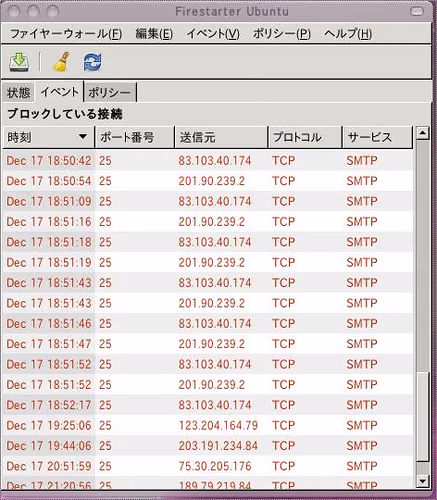
Task: Select the row Dec 17 18:51:46
Action: click(x=208, y=323)
